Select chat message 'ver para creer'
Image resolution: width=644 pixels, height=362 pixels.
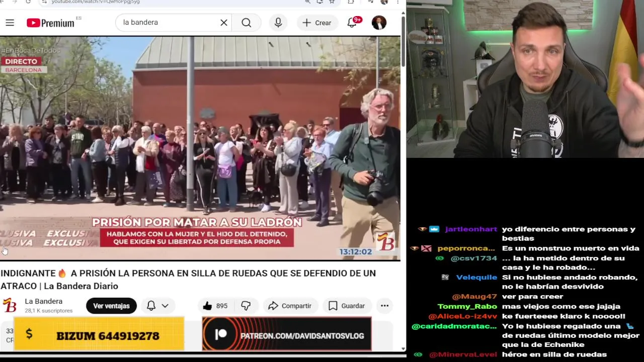[532, 297]
